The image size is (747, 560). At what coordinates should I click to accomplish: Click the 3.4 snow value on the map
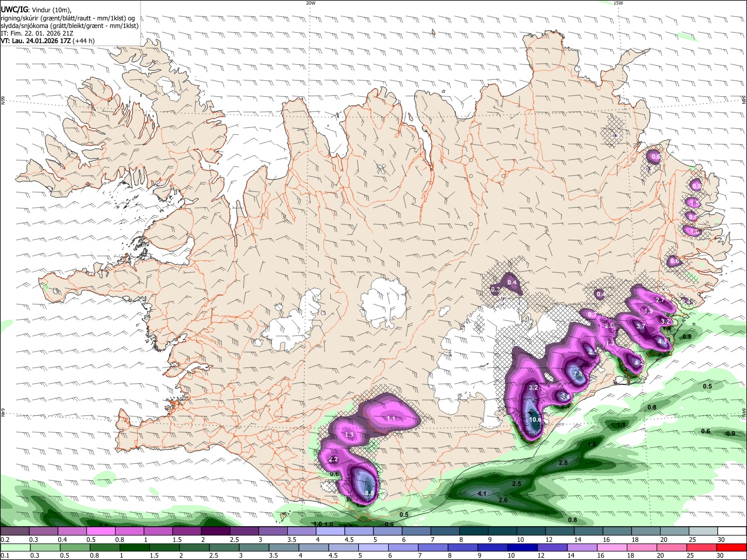point(565,397)
